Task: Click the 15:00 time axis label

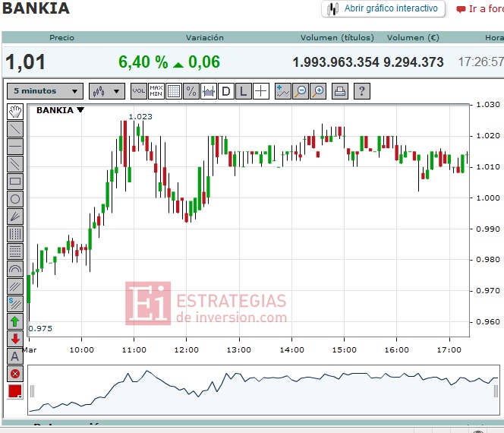Action: click(345, 349)
